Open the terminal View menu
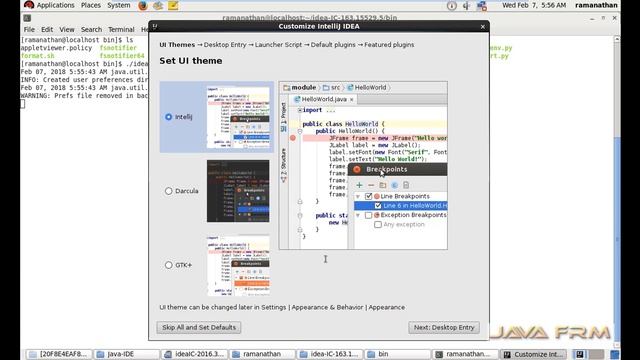 click(x=67, y=29)
